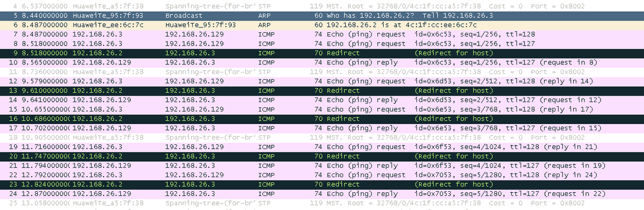Select packet 13 Redirect for host
The width and height of the screenshot is (644, 210).
tap(322, 90)
